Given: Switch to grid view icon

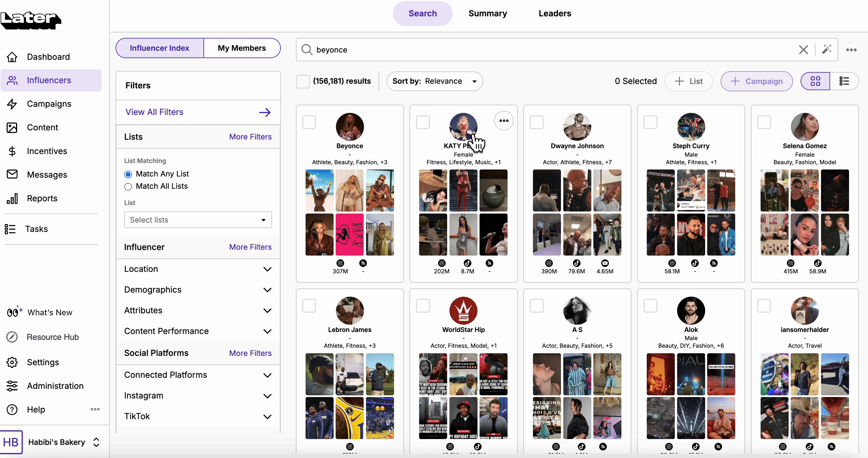Looking at the screenshot, I should coord(815,81).
